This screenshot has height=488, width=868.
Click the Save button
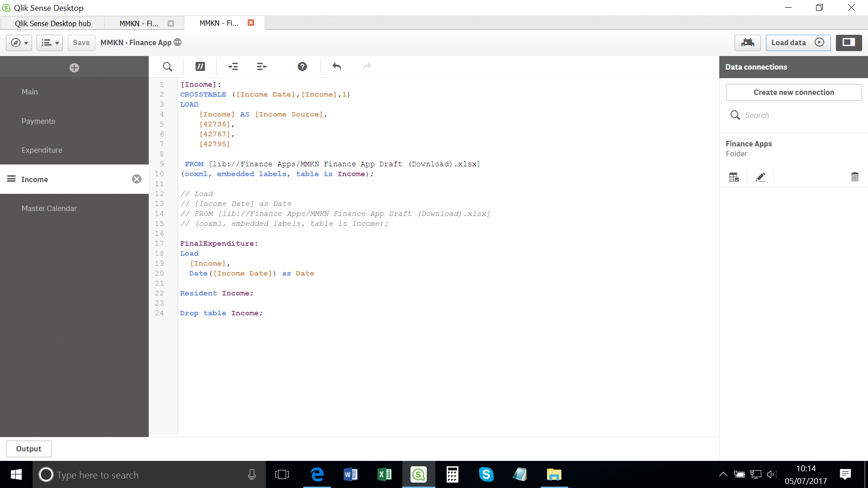point(81,42)
